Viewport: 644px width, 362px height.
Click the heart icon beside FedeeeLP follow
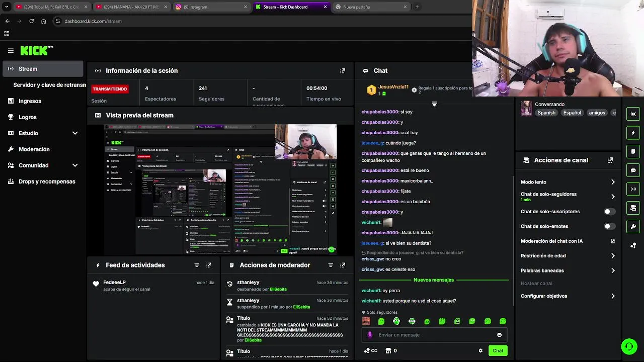click(x=96, y=284)
